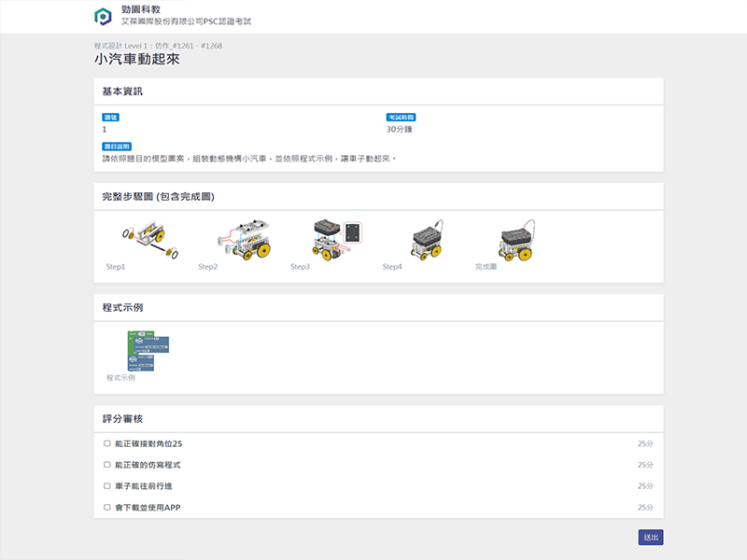This screenshot has width=747, height=560.
Task: Click the 評分審核 section header
Action: 122,418
